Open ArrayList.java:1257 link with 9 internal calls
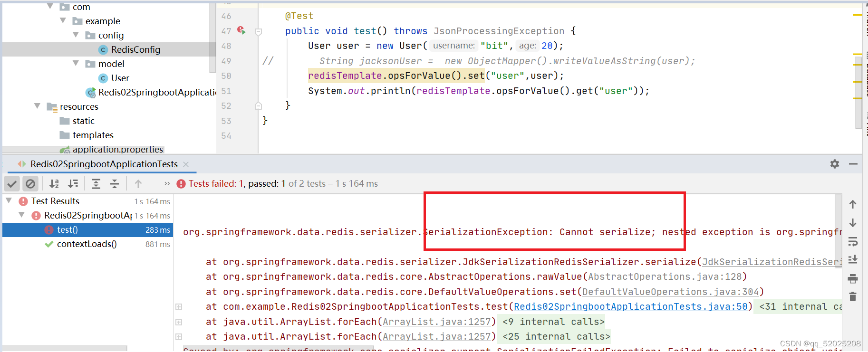Image resolution: width=868 pixels, height=352 pixels. (436, 322)
